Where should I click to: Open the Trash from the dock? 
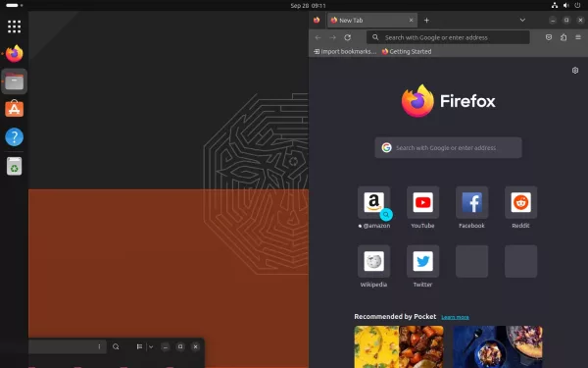coord(15,166)
